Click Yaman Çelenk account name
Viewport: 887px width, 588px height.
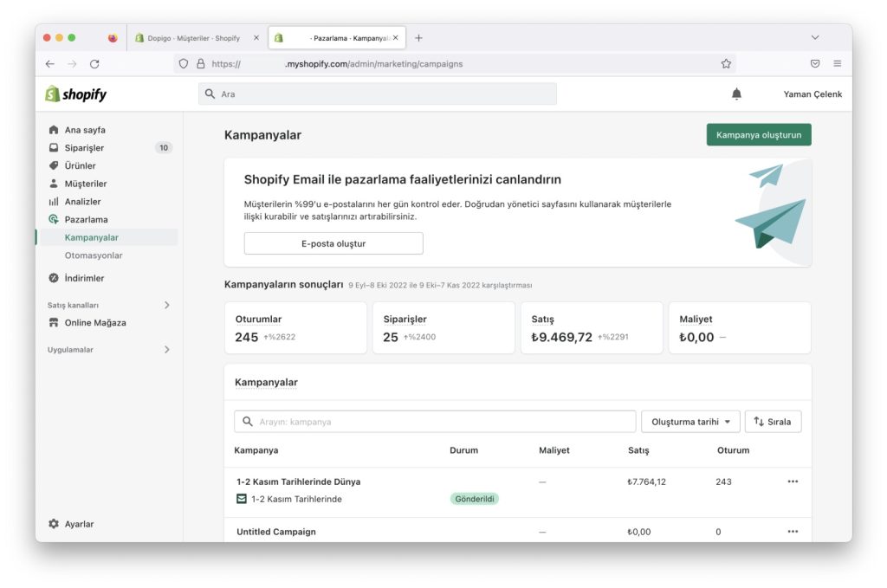tap(813, 94)
